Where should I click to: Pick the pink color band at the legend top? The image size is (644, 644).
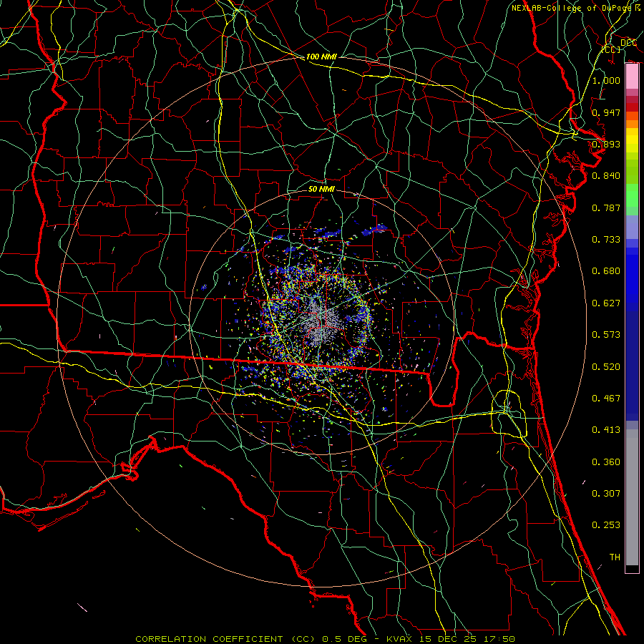pyautogui.click(x=632, y=77)
